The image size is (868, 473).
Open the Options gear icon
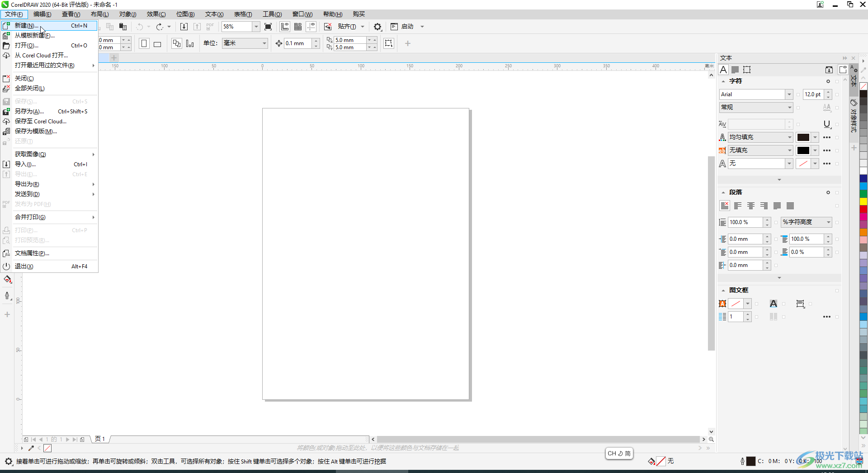pos(377,27)
